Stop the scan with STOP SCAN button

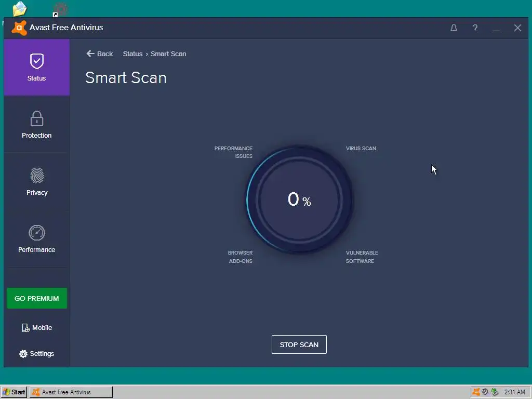tap(299, 344)
